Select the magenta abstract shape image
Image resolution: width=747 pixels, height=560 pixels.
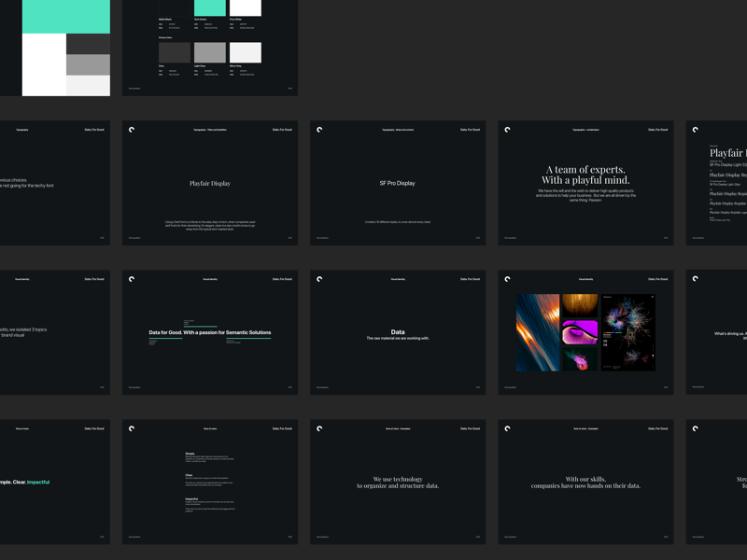(580, 332)
